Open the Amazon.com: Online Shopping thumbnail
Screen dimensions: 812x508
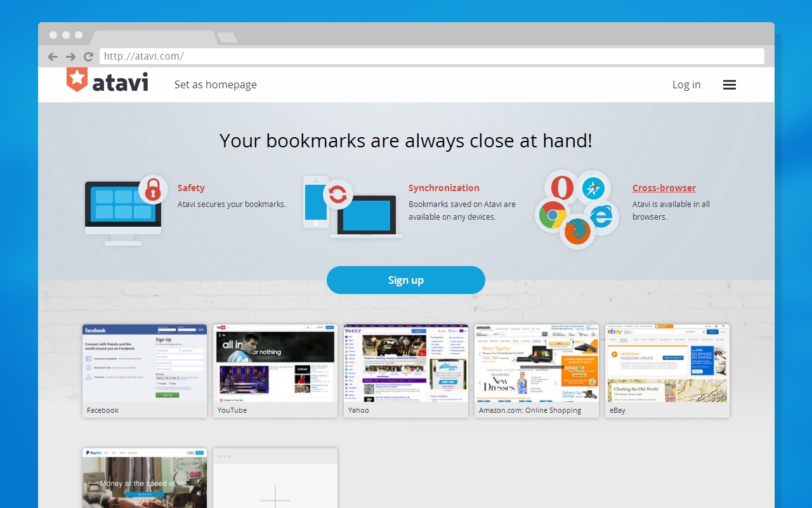tap(537, 371)
